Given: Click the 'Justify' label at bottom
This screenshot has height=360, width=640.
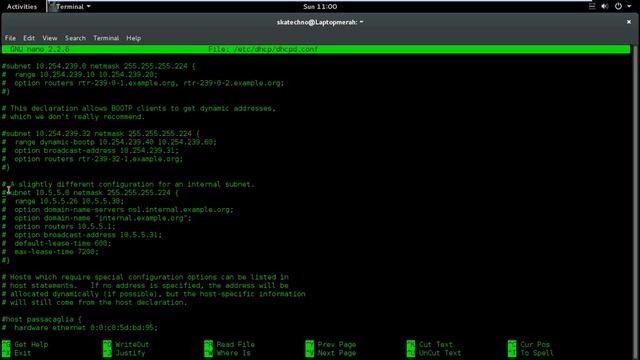Looking at the screenshot, I should pyautogui.click(x=130, y=353).
